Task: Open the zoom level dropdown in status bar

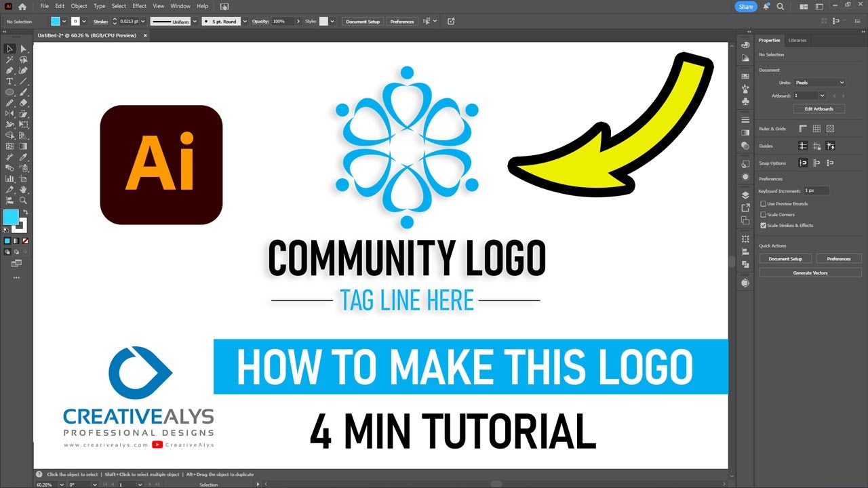Action: [x=63, y=485]
